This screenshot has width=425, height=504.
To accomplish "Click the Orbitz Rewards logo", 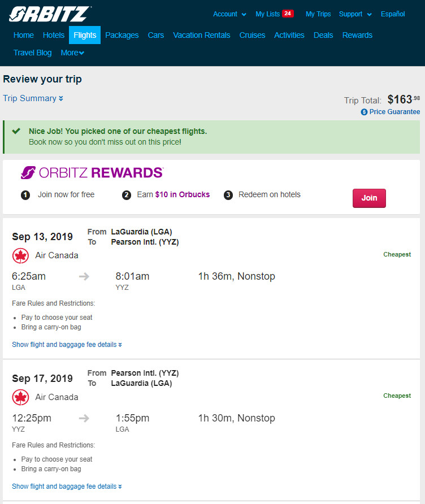I will [x=92, y=172].
